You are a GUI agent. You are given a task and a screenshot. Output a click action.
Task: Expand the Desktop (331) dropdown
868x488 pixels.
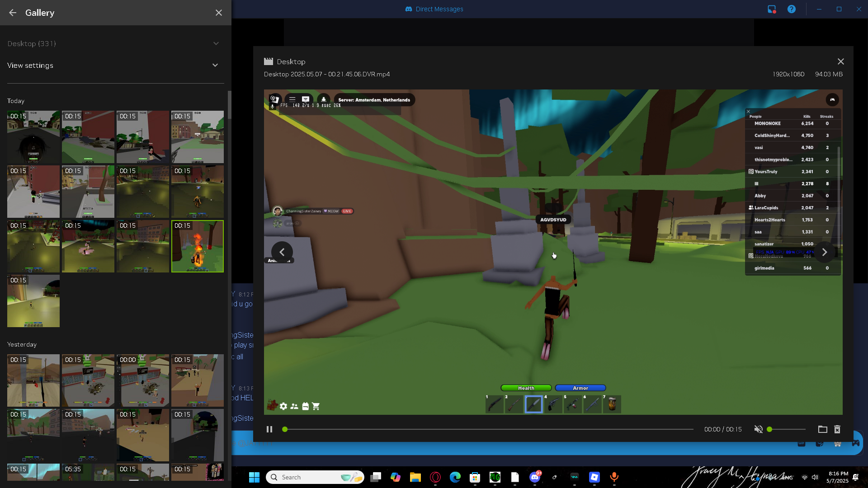(216, 44)
